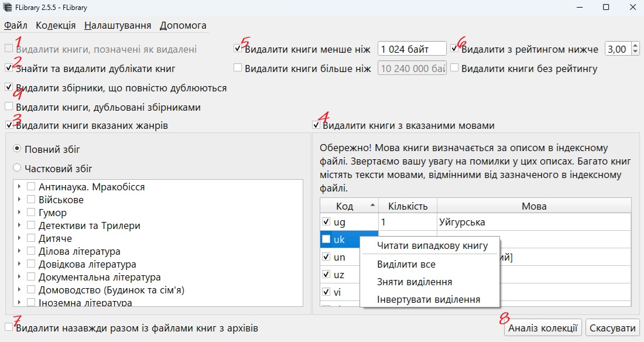
Task: Decrease rating threshold with the down arrow
Action: 635,52
